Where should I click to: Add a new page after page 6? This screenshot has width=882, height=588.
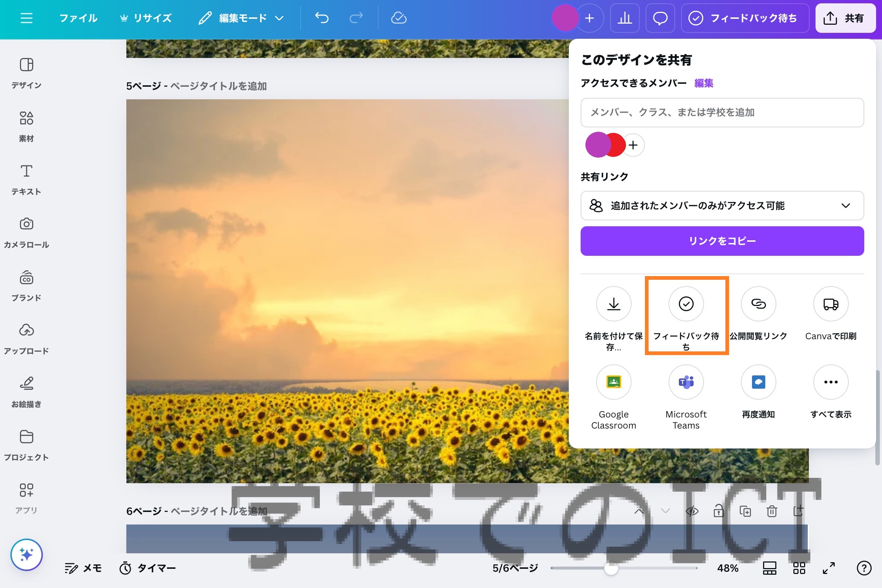click(798, 511)
